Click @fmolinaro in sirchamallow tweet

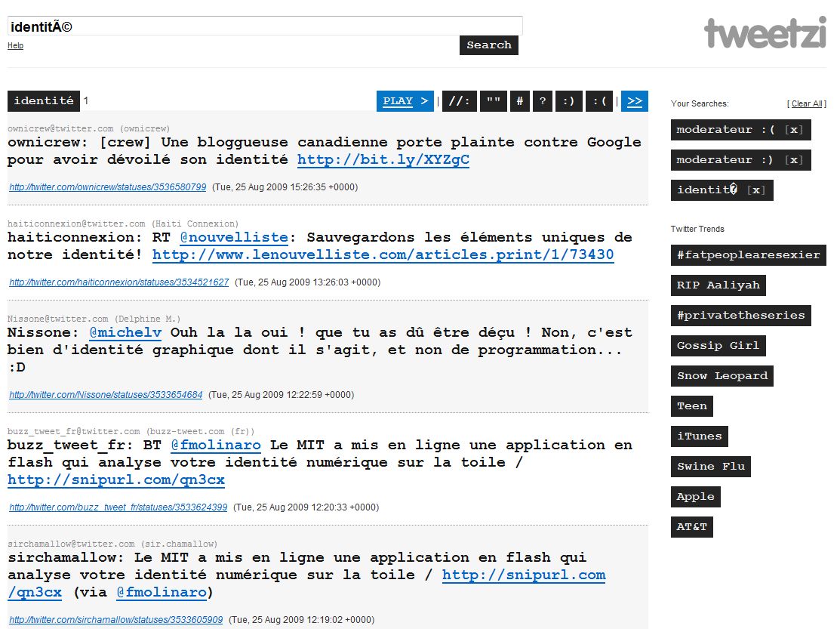click(162, 592)
